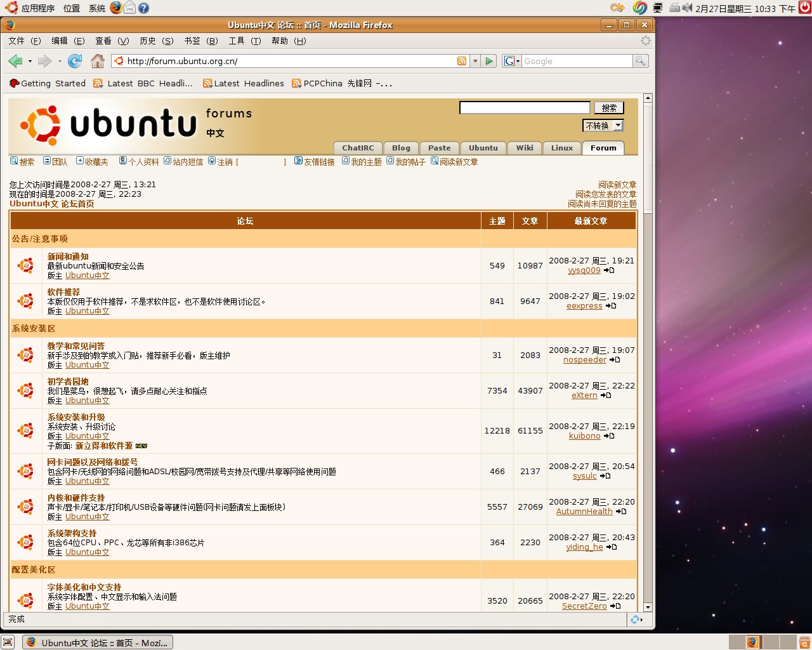The width and height of the screenshot is (812, 650).
Task: Switch to the Blog tab
Action: tap(401, 148)
